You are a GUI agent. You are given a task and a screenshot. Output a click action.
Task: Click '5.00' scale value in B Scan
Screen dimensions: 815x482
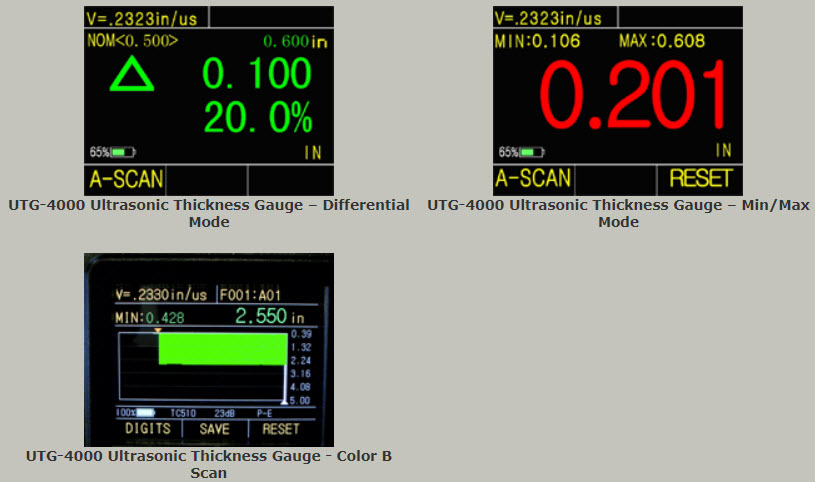click(x=300, y=400)
